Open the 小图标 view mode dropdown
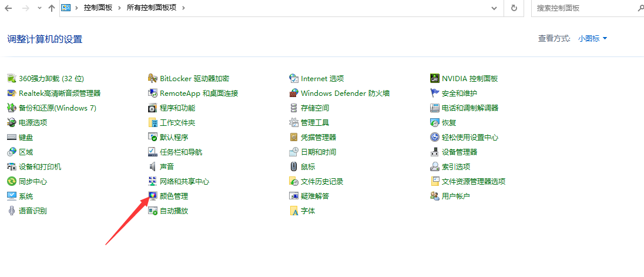Viewport: 644px width, 277px height. click(x=592, y=39)
